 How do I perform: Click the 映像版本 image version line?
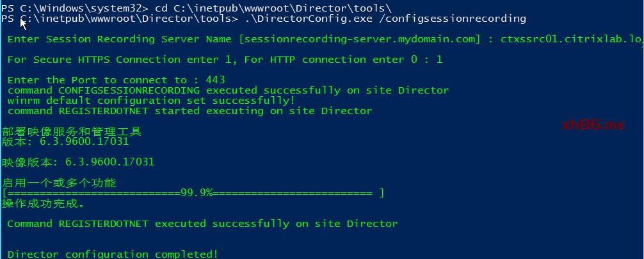78,162
